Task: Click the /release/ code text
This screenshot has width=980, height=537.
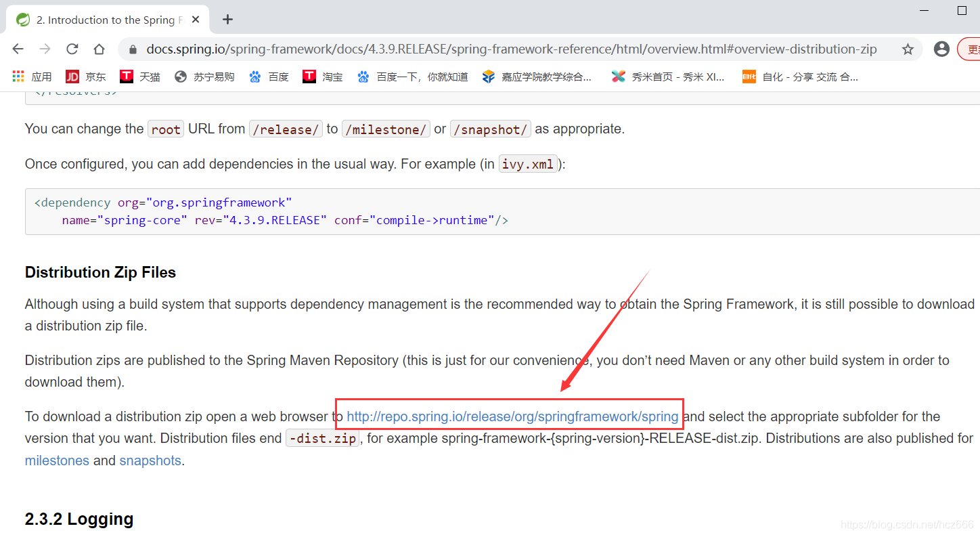Action: (286, 129)
